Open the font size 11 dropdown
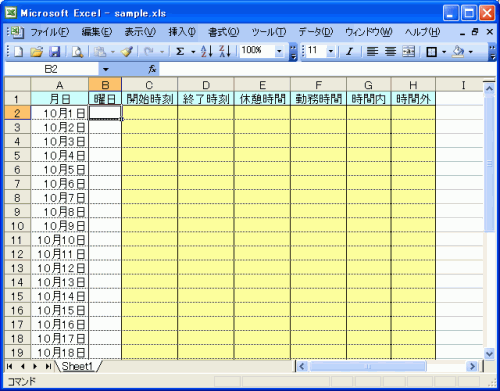This screenshot has width=500, height=391. pos(331,51)
